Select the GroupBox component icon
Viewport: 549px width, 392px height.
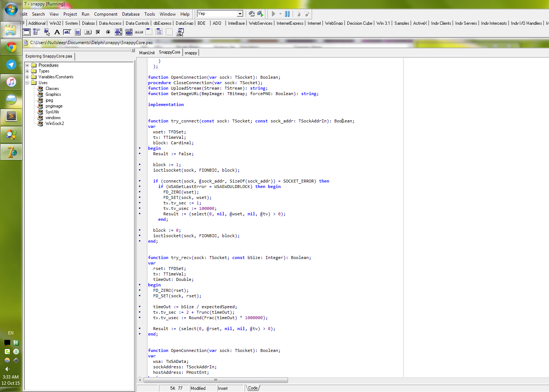click(149, 32)
